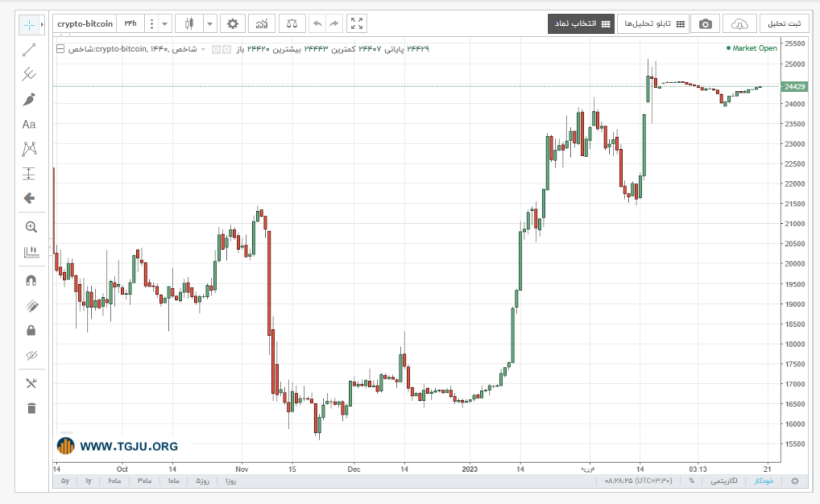Image resolution: width=820 pixels, height=504 pixels.
Task: Select the ruler measure tool
Action: (31, 251)
